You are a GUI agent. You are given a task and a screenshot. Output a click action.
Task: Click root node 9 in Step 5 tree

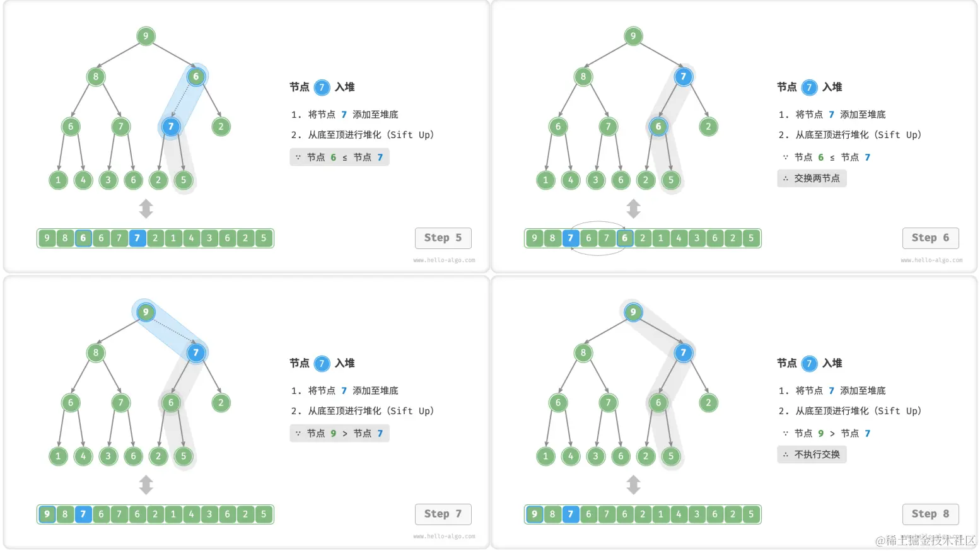click(x=146, y=36)
